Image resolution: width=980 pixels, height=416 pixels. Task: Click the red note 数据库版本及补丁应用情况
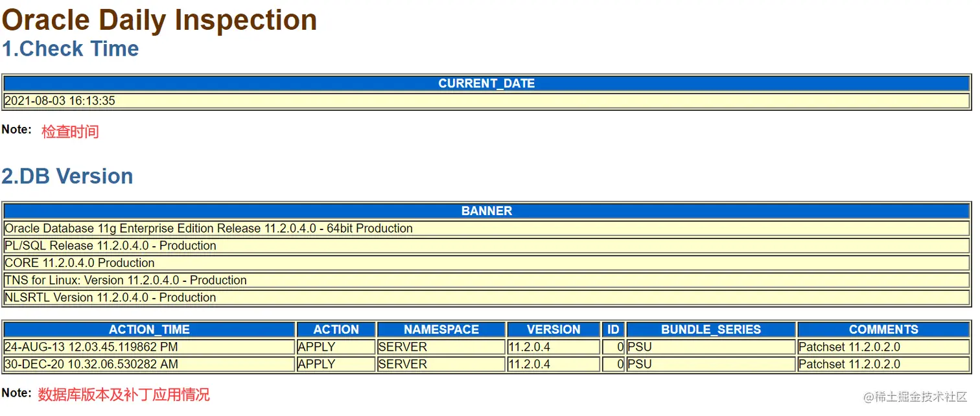click(124, 395)
